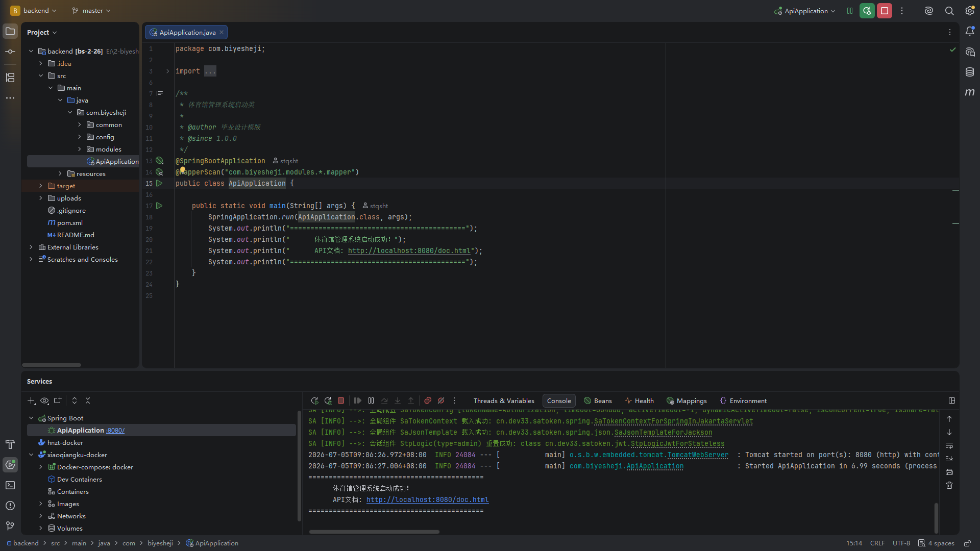Open the ApiApplication run configuration dropdown

[804, 11]
